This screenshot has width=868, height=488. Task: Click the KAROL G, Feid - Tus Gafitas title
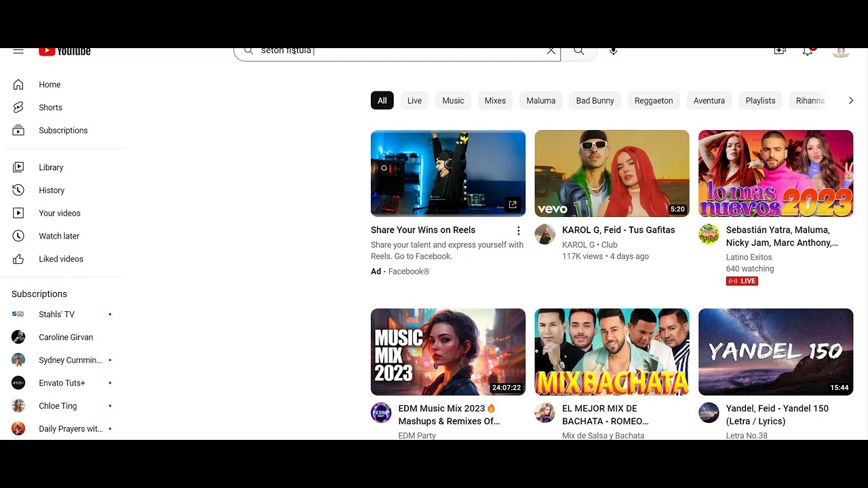pos(618,230)
